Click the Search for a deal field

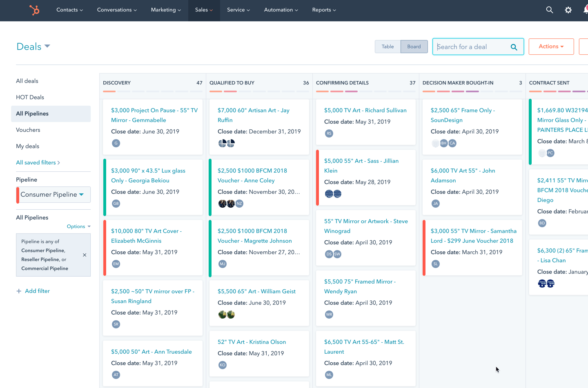[x=470, y=47]
